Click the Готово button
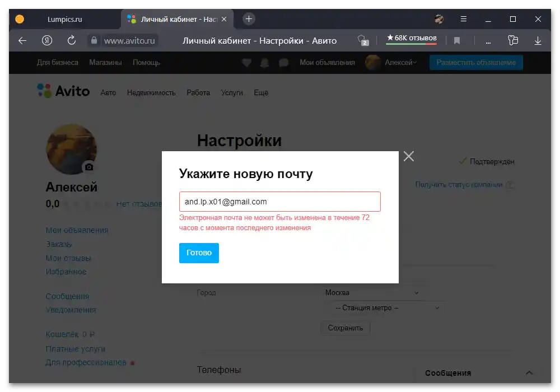Screen dimensions: 560x392 [x=199, y=253]
